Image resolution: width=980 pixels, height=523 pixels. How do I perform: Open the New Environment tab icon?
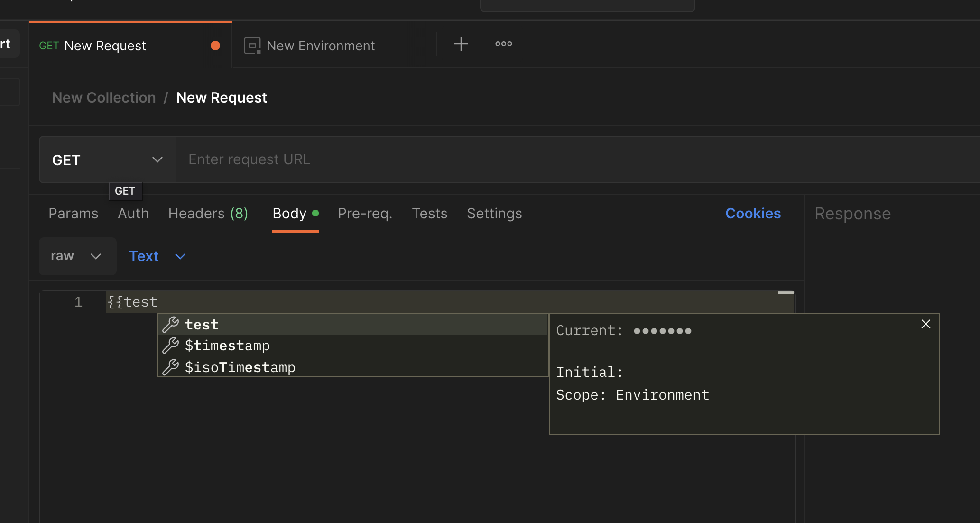[x=252, y=45]
